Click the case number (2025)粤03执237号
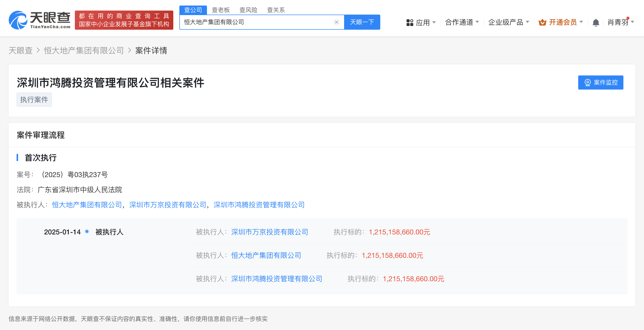Image resolution: width=644 pixels, height=330 pixels. point(75,175)
